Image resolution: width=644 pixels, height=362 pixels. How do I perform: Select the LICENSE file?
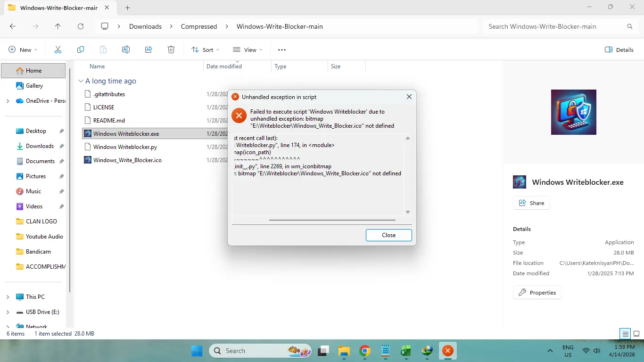coord(104,107)
